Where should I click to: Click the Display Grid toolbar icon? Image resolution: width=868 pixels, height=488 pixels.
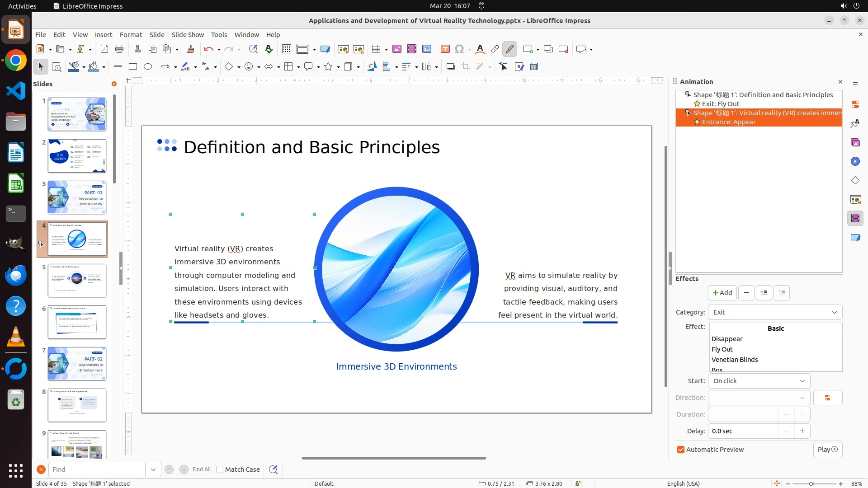[x=287, y=49]
